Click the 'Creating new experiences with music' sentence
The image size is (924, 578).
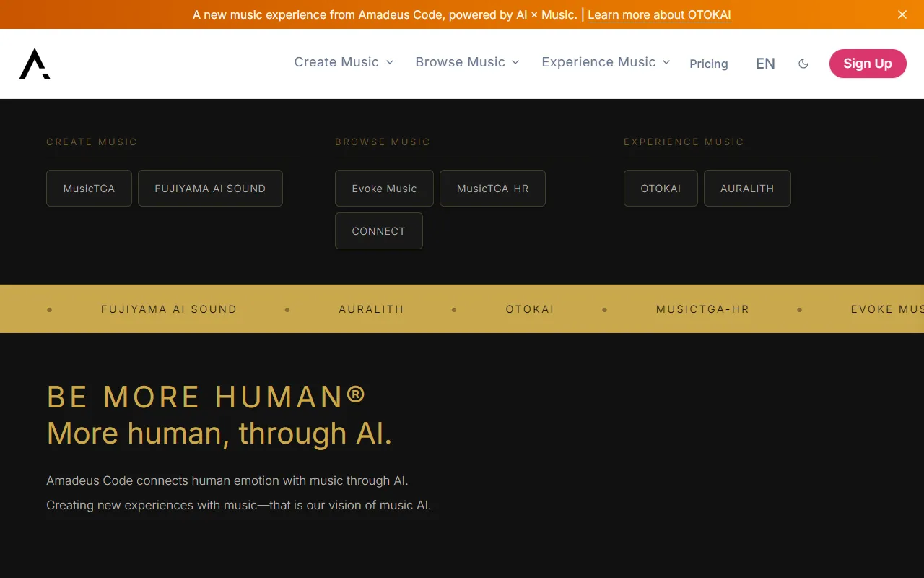(239, 505)
